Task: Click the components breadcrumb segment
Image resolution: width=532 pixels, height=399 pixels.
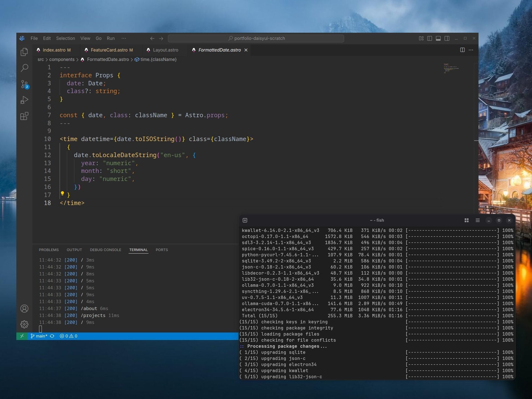Action: tap(62, 59)
